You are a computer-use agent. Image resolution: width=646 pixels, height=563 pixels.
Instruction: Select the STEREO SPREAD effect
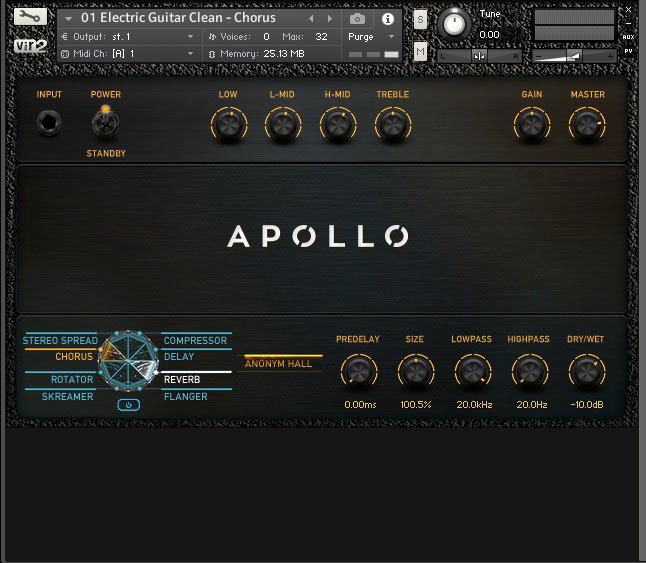pyautogui.click(x=60, y=341)
